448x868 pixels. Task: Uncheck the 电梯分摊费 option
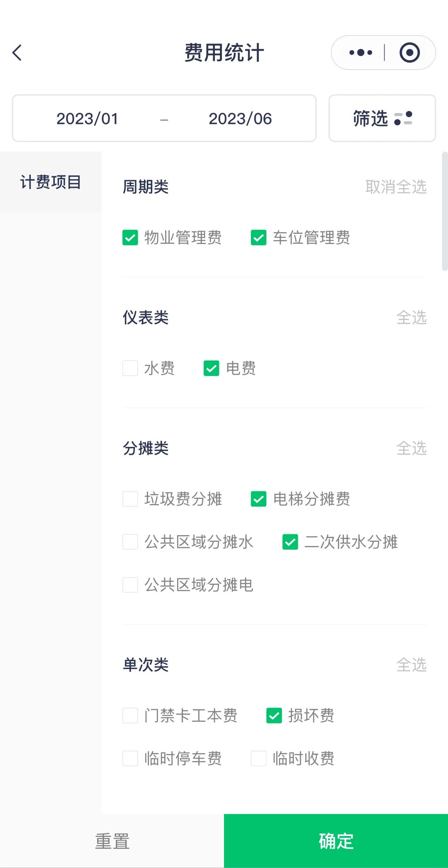[x=258, y=499]
